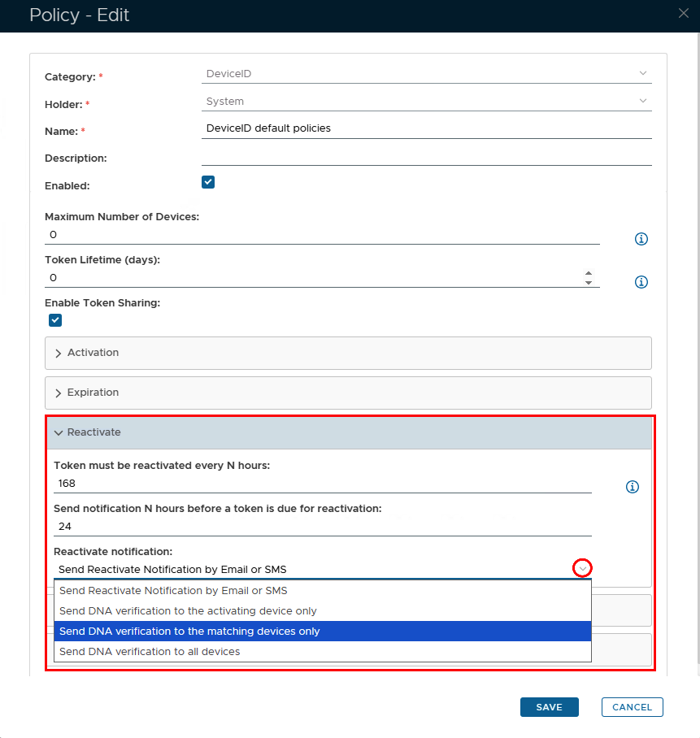Click the Description input field
The image size is (700, 738).
(x=426, y=157)
